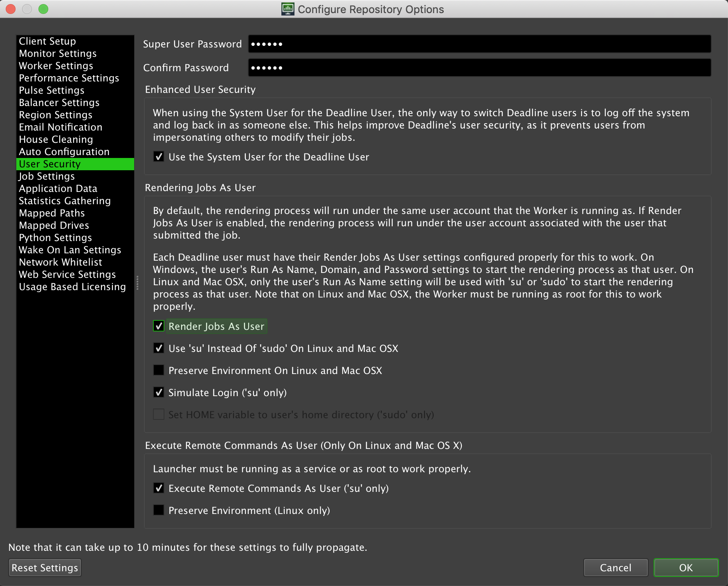The height and width of the screenshot is (586, 728).
Task: Select Statistics Gathering entry
Action: [x=75, y=201]
